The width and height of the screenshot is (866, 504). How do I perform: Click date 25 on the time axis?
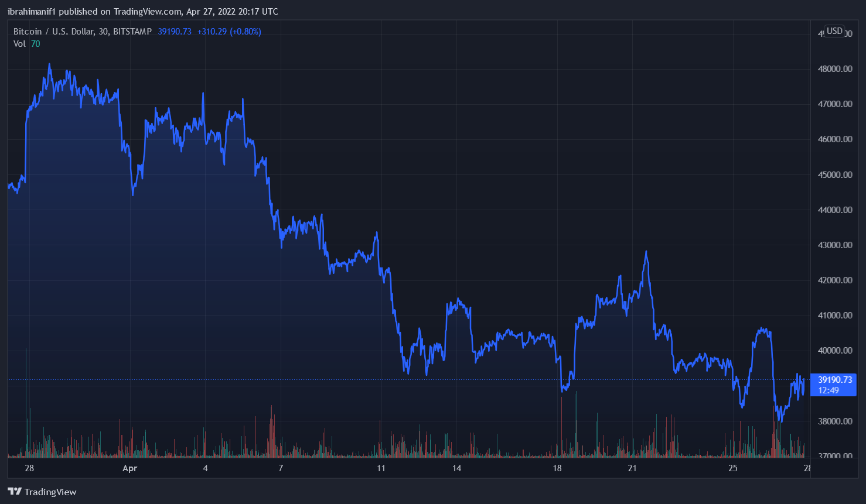[x=732, y=468]
